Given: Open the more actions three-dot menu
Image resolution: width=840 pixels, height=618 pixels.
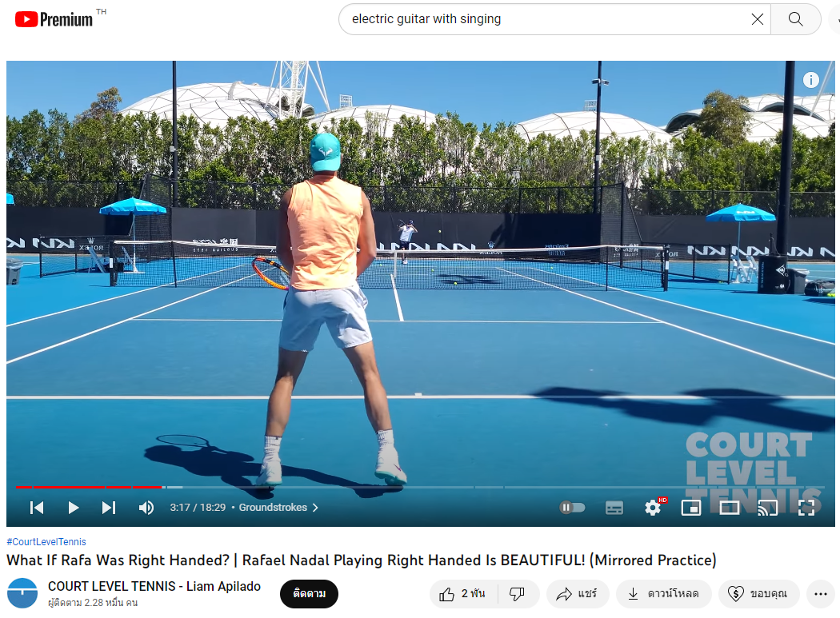Looking at the screenshot, I should coord(820,593).
